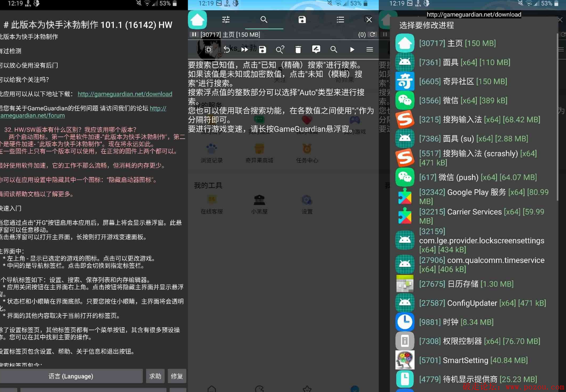Viewport: 566px width, 392px height.
Task: Tap the image notification icon in middle status bar
Action: [219, 4]
